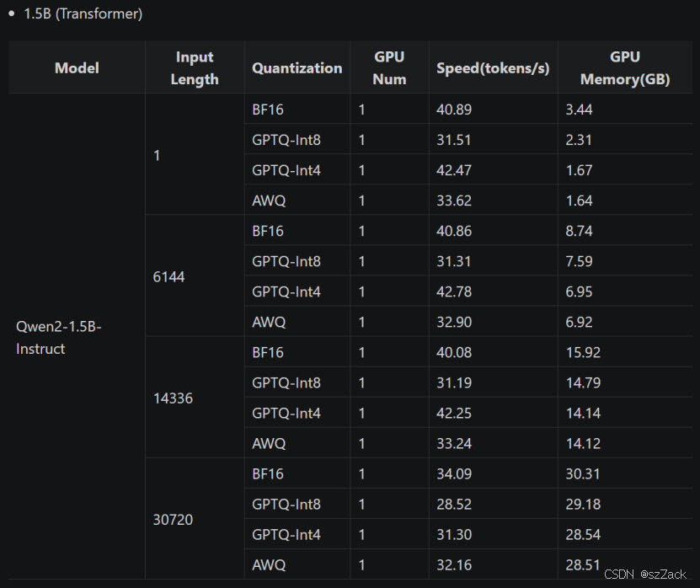Image resolution: width=700 pixels, height=588 pixels.
Task: Click speed value "42.25"
Action: (454, 413)
